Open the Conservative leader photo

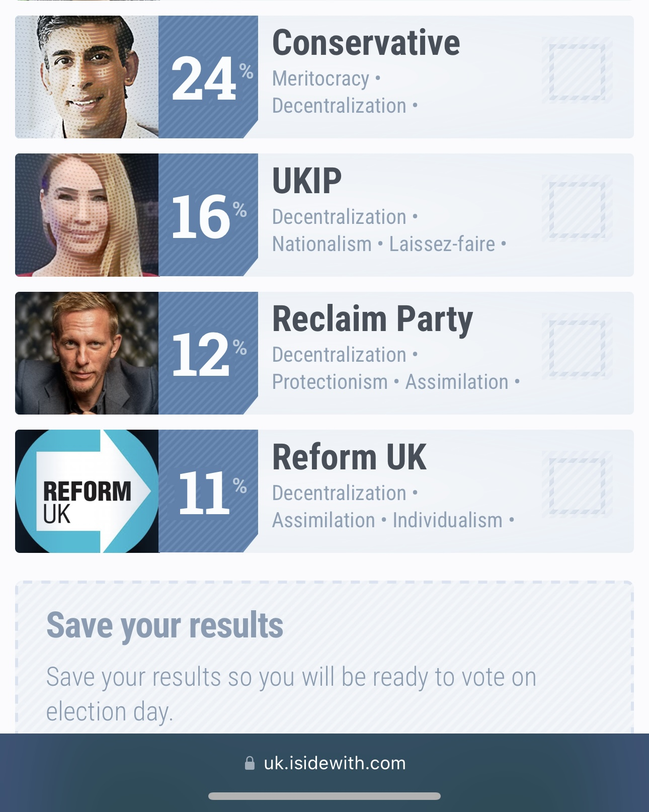click(x=87, y=77)
